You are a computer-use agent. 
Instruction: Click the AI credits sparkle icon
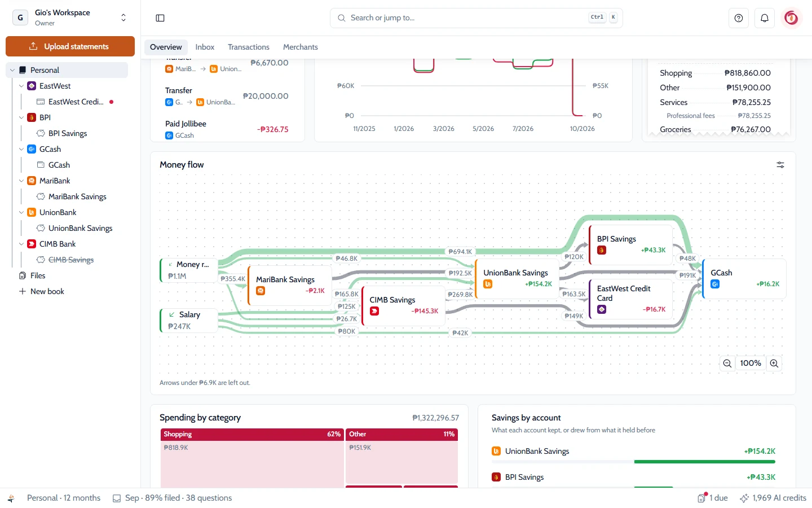coord(744,498)
